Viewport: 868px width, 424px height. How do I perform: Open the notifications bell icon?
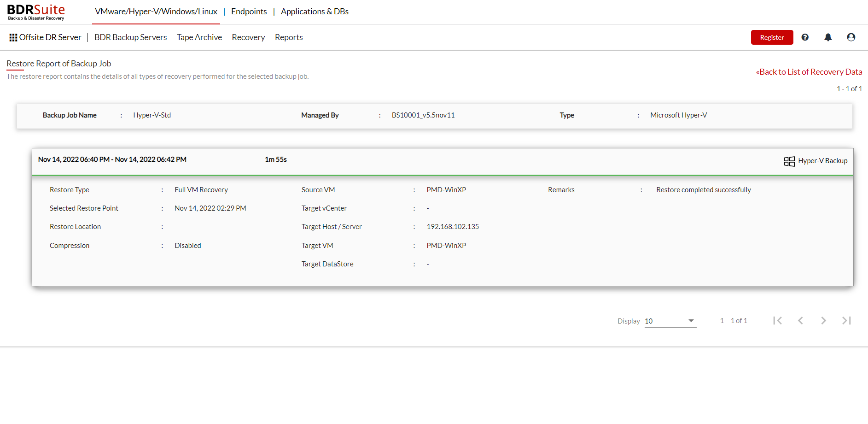pos(828,37)
